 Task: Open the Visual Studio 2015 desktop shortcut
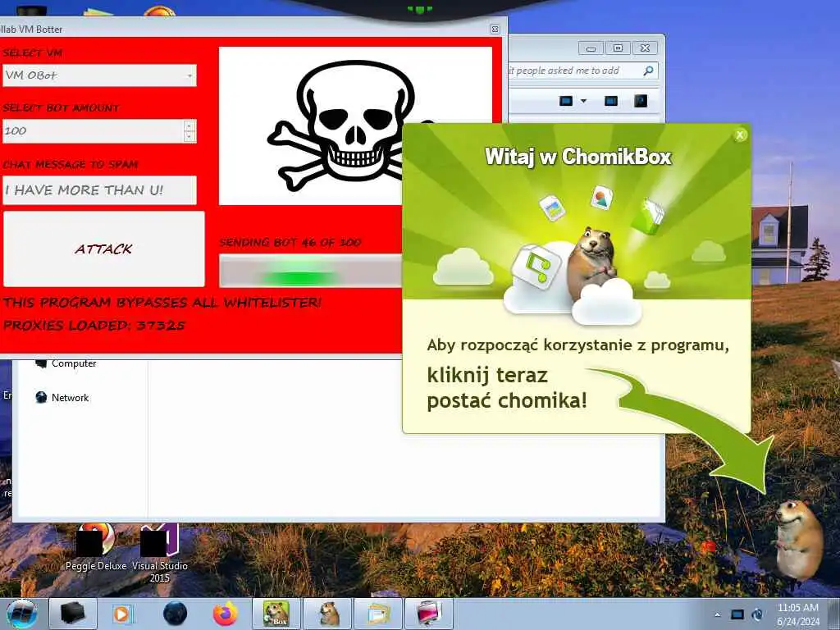point(160,554)
